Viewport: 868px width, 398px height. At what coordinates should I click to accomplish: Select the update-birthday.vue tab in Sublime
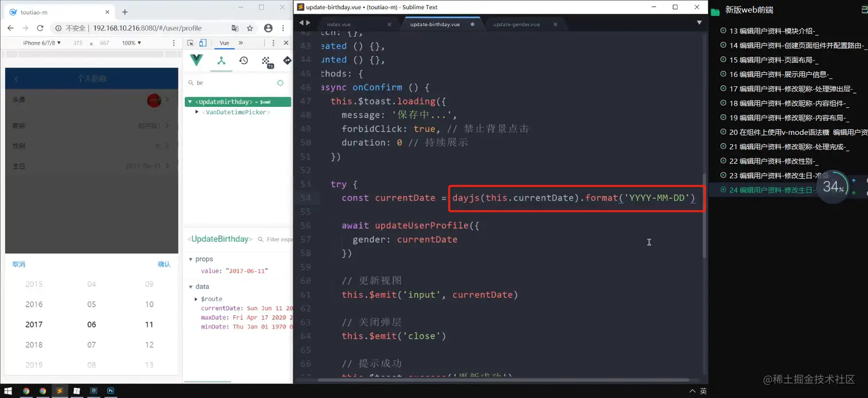(x=435, y=24)
